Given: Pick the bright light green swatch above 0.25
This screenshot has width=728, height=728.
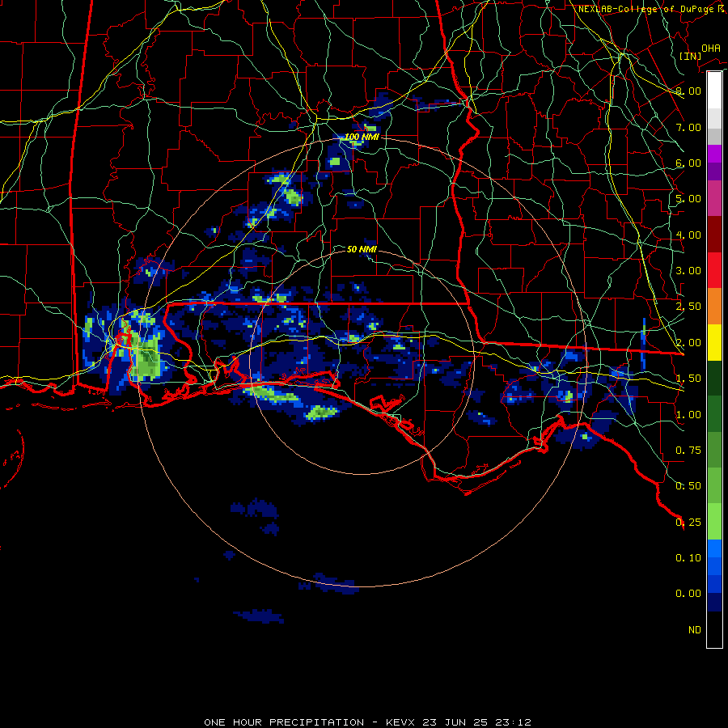Looking at the screenshot, I should click(x=714, y=522).
